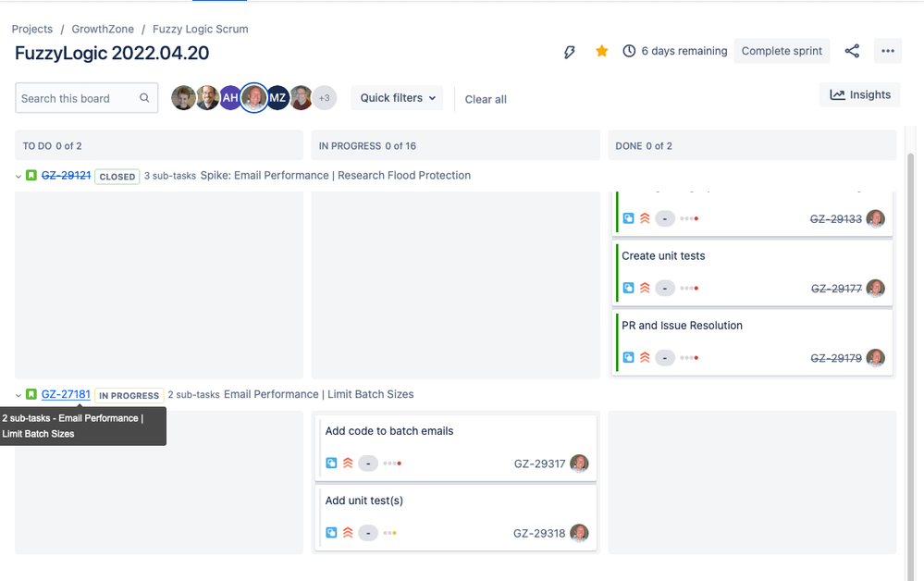Filter by the AH avatar

click(x=230, y=98)
